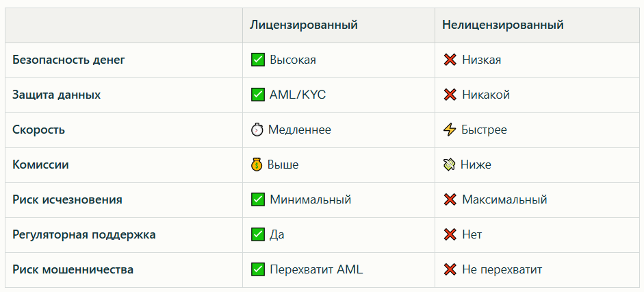Select the Регуляторная поддержка row label
Viewport: 644px width, 292px height.
click(x=83, y=234)
